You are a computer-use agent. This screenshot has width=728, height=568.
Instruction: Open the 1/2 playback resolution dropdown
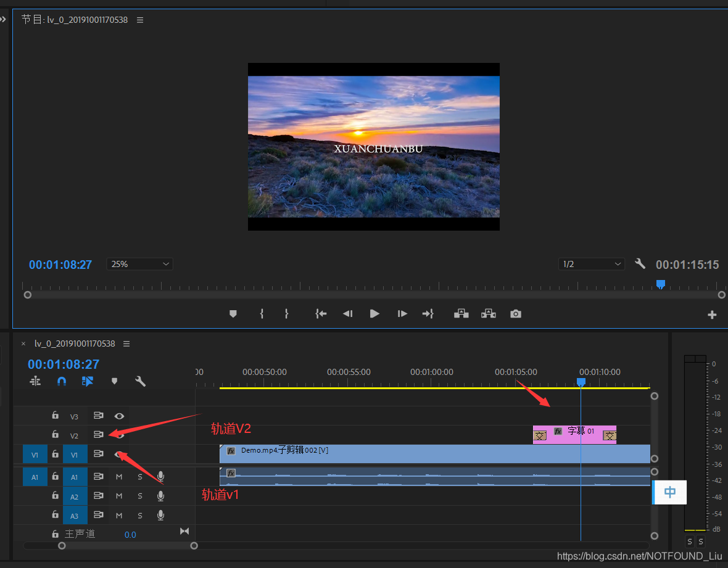591,264
